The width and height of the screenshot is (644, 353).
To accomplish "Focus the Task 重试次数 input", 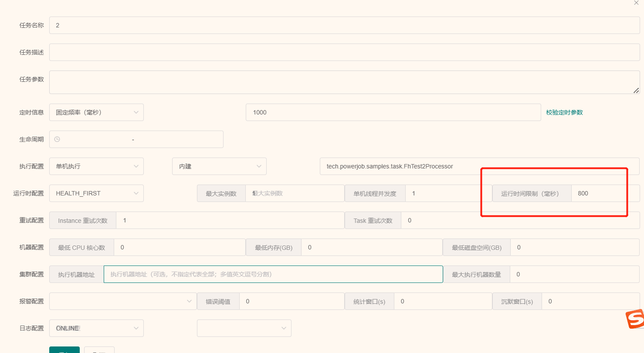I will (520, 220).
